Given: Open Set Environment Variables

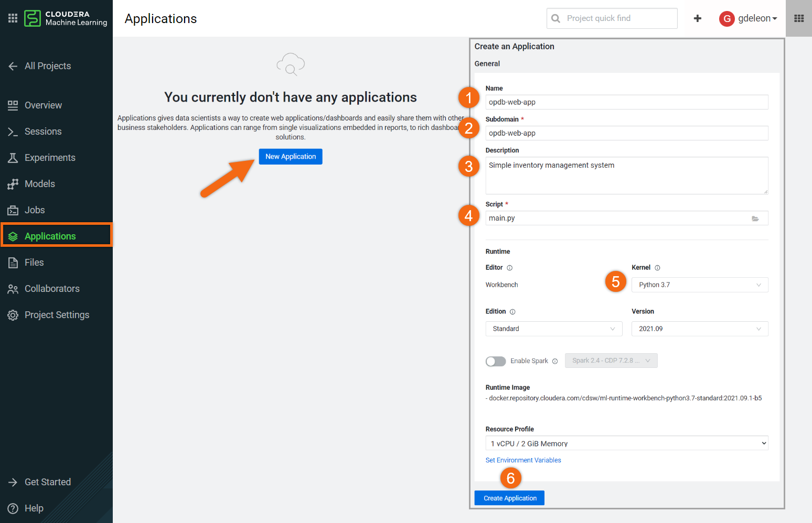Looking at the screenshot, I should point(523,460).
